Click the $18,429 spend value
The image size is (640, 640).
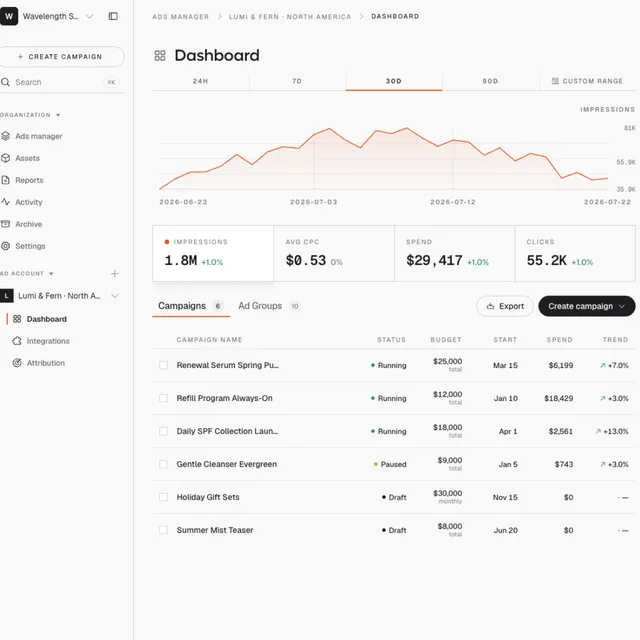pyautogui.click(x=558, y=398)
